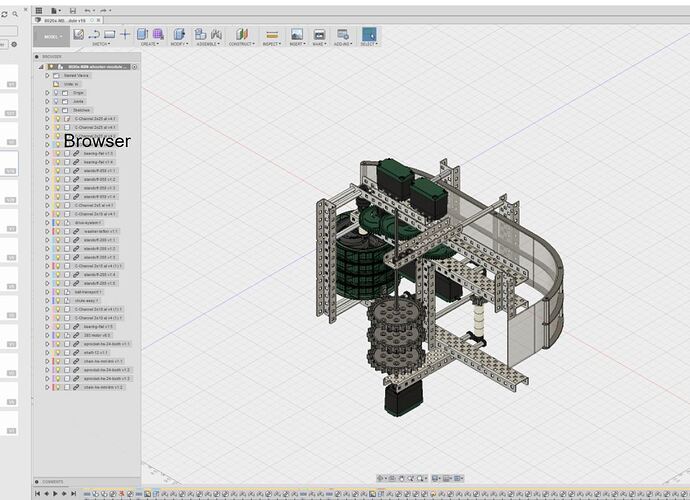Hide washer-teflon v1:1 via its lightbulb

(x=58, y=231)
